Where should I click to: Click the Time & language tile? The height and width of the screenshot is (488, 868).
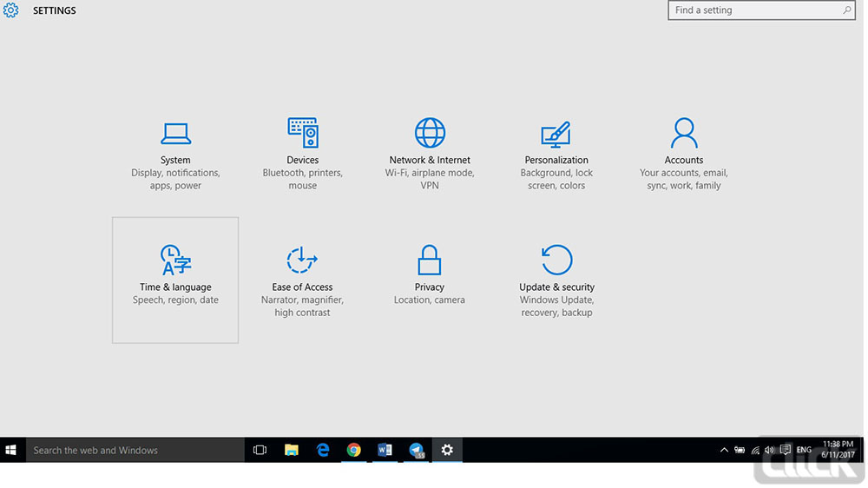tap(175, 280)
